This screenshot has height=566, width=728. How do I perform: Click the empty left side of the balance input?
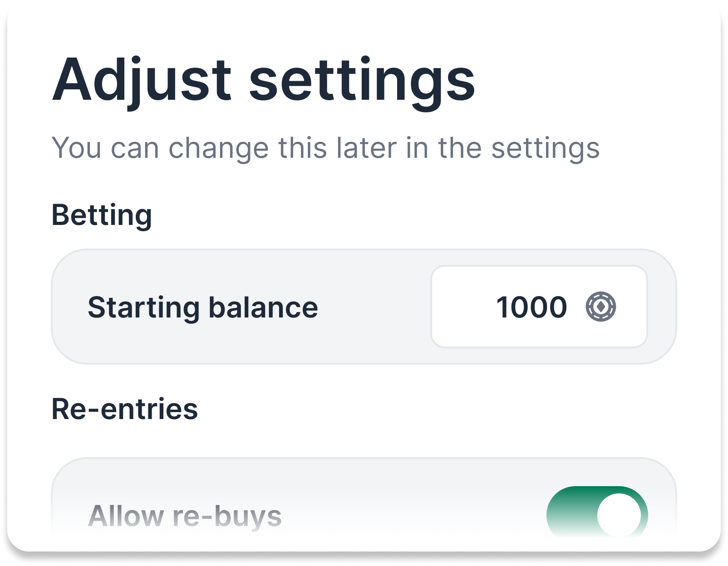(x=461, y=307)
